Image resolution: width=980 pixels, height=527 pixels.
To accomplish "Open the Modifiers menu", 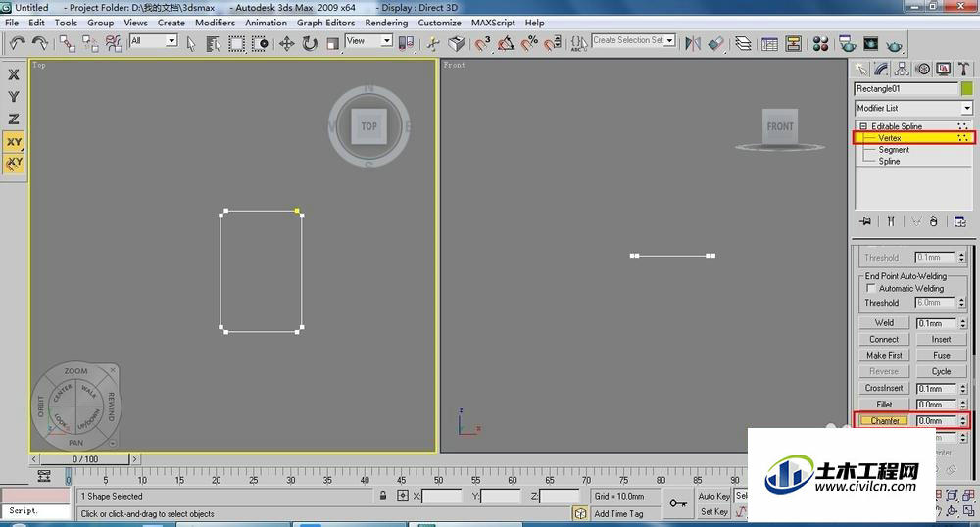I will coord(215,23).
